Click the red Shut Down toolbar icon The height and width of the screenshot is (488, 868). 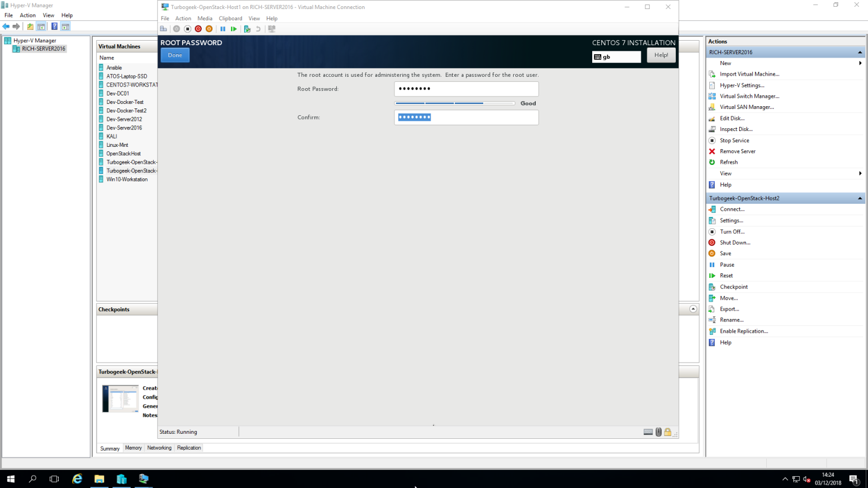click(x=198, y=29)
